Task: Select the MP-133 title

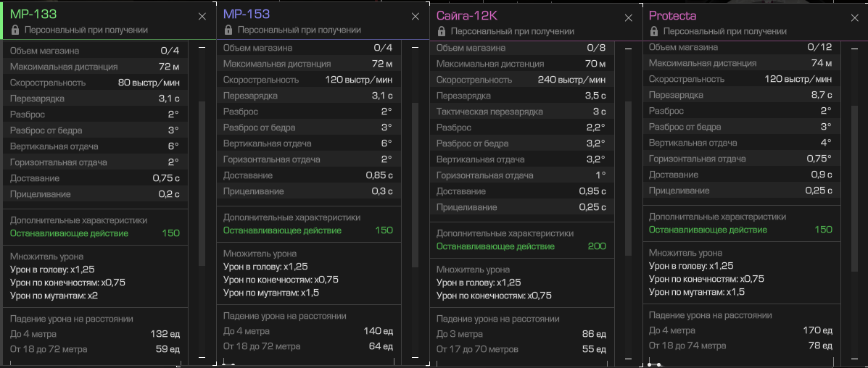Action: click(33, 14)
